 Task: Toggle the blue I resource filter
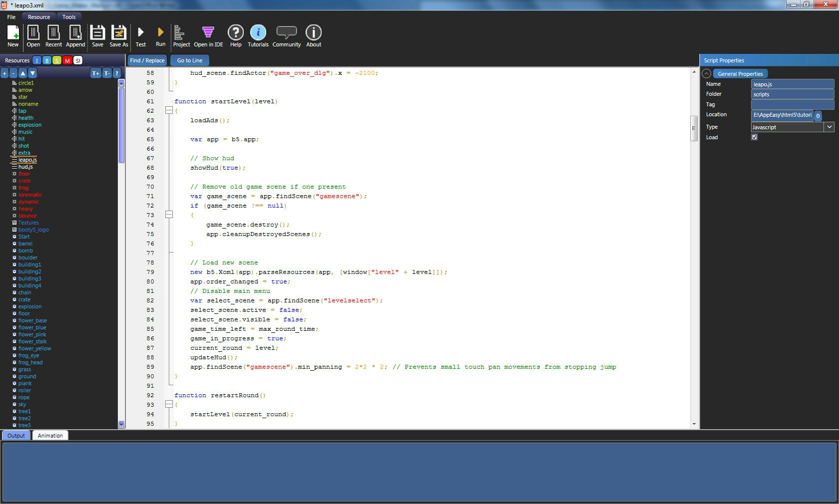pyautogui.click(x=36, y=60)
